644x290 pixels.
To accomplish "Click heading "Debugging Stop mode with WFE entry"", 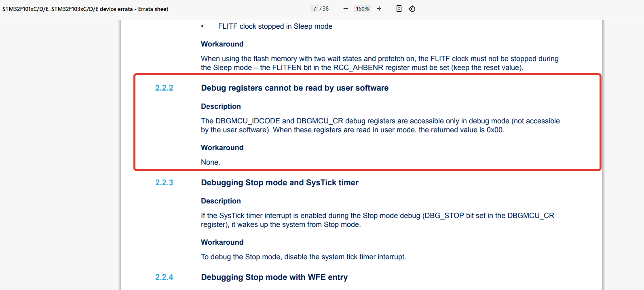I will coord(274,277).
